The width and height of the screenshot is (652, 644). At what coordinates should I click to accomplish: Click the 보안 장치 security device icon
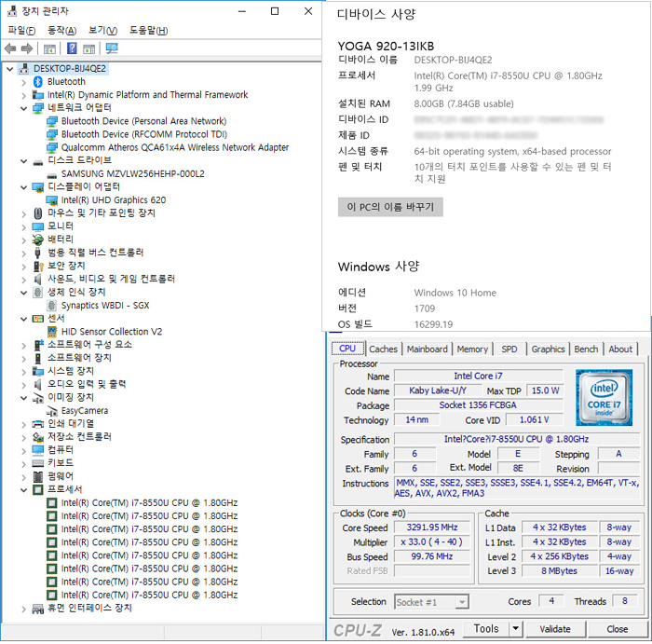(38, 267)
